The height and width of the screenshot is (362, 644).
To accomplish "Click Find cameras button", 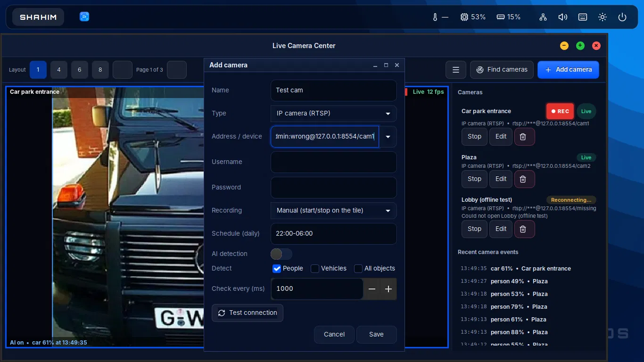I will click(x=502, y=70).
